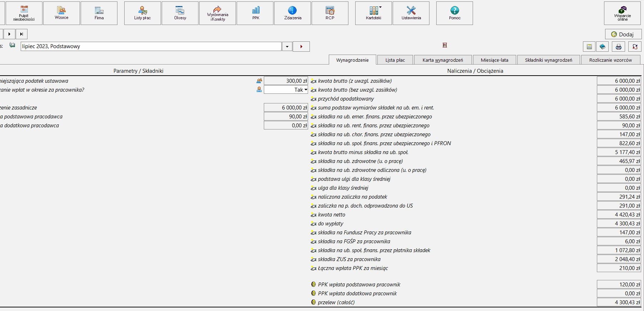
Task: Click the calculator icon button
Action: click(x=589, y=47)
